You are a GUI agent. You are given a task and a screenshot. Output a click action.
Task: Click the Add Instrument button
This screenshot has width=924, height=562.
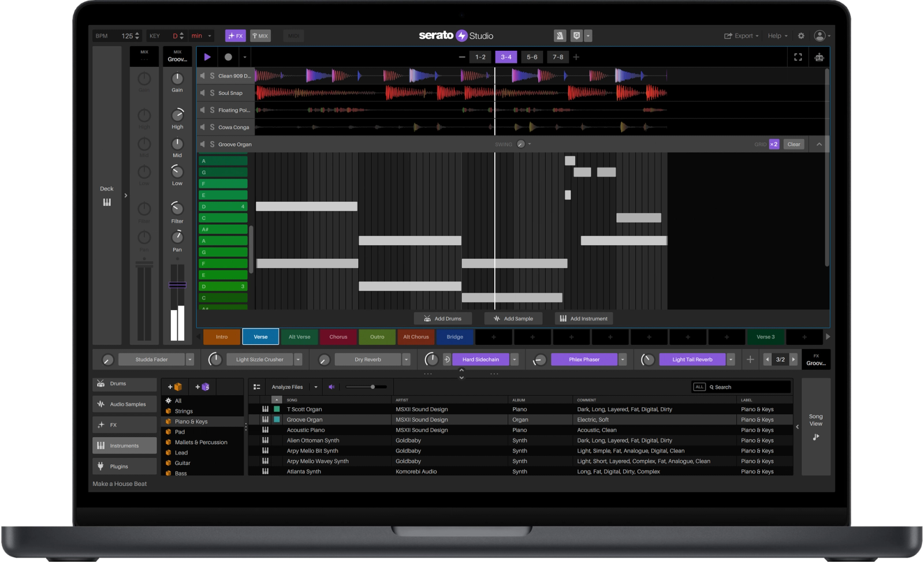click(583, 318)
